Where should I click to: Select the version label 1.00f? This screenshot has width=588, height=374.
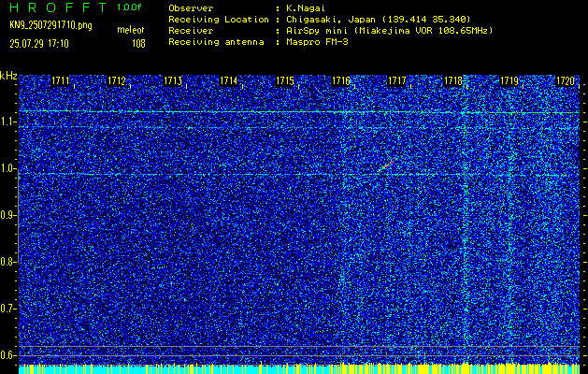[129, 7]
